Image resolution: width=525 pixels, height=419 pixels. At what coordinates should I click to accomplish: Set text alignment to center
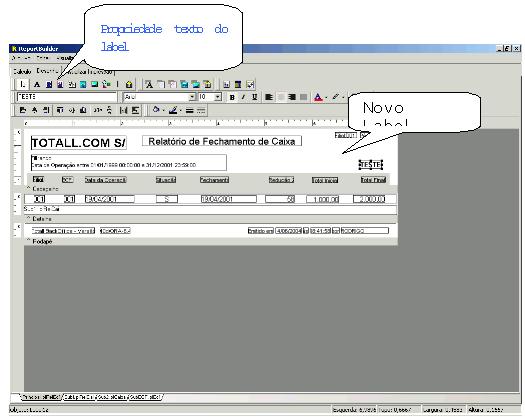[x=281, y=97]
